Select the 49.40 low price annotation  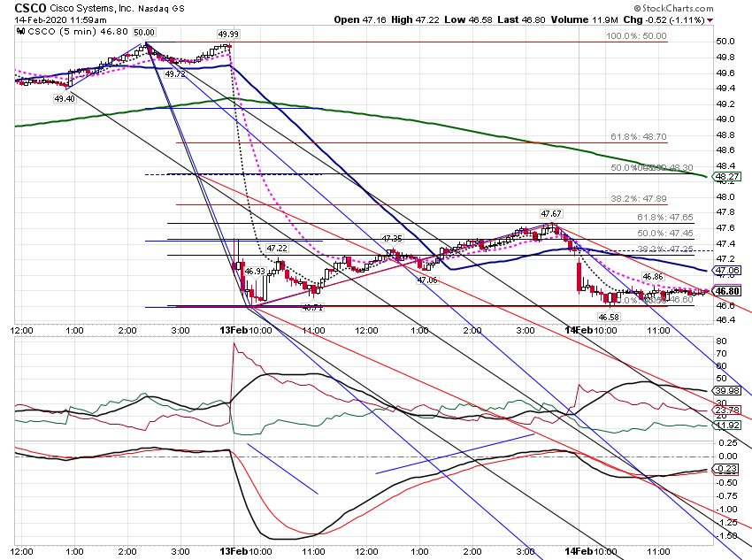point(65,99)
